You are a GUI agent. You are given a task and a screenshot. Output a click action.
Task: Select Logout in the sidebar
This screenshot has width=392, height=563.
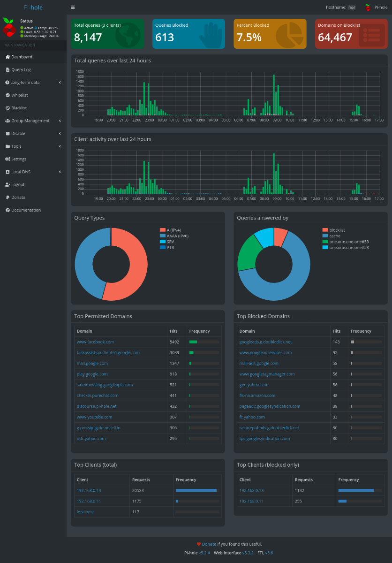click(x=33, y=184)
